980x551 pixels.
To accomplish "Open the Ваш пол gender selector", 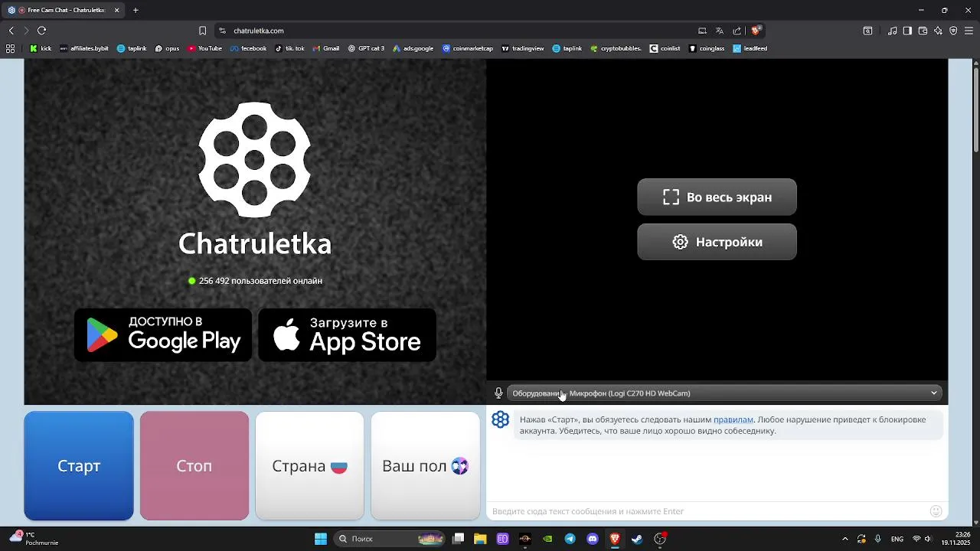I will (x=425, y=466).
